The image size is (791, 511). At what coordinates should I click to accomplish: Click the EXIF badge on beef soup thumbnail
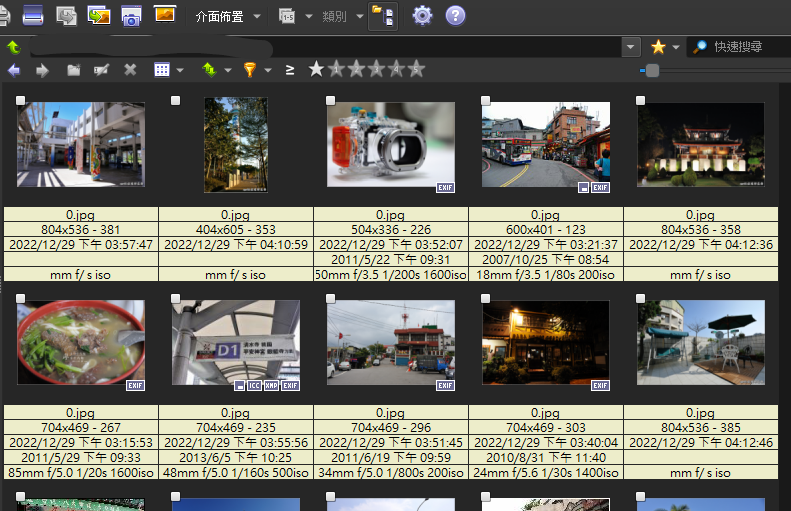coord(135,385)
